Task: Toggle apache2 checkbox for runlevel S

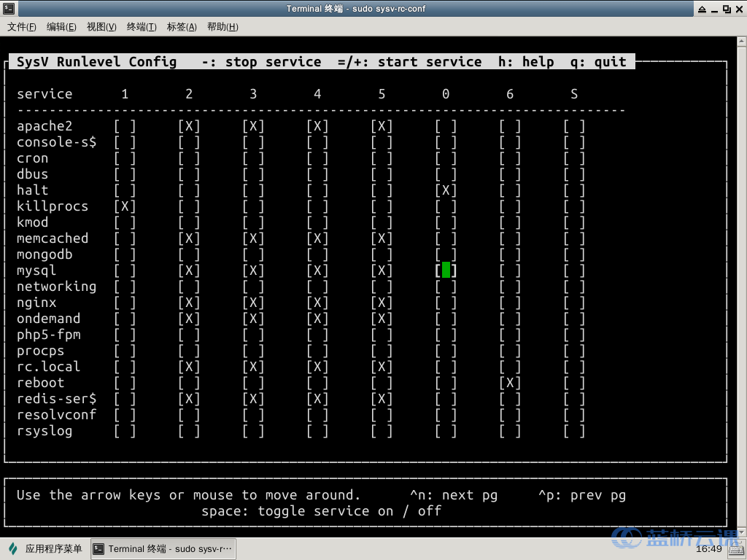Action: click(574, 126)
